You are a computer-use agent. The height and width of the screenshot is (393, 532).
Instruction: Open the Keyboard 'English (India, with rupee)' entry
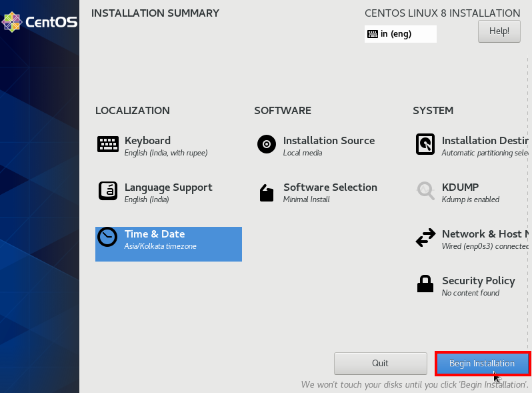tap(166, 153)
